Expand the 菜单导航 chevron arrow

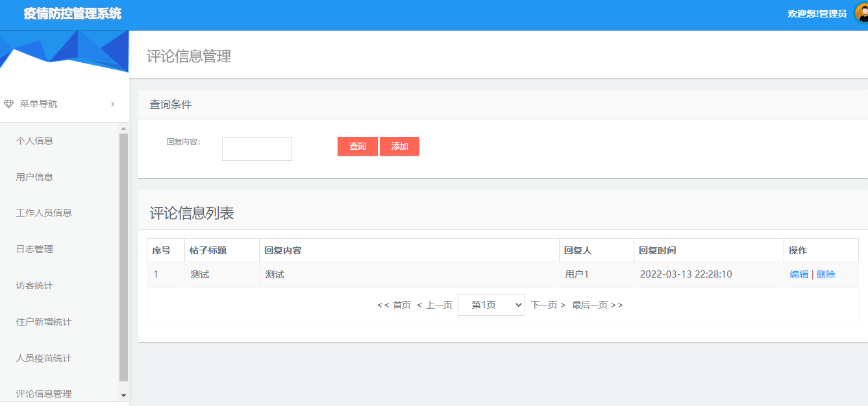(x=112, y=104)
